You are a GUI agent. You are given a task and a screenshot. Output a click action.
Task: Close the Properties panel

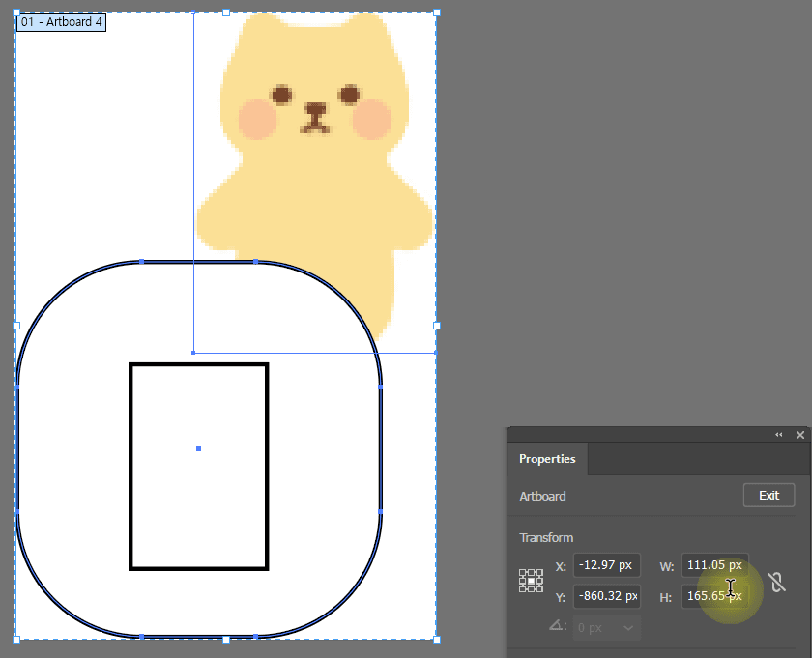tap(800, 435)
